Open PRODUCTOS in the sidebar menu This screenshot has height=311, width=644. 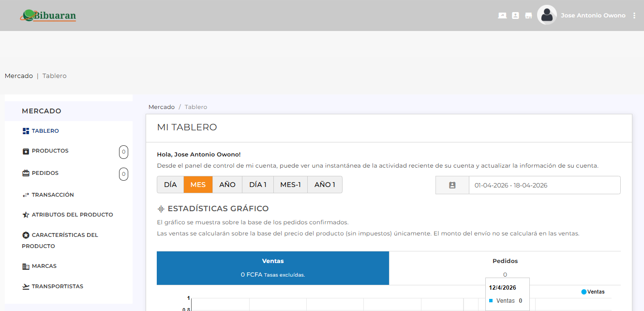[50, 151]
